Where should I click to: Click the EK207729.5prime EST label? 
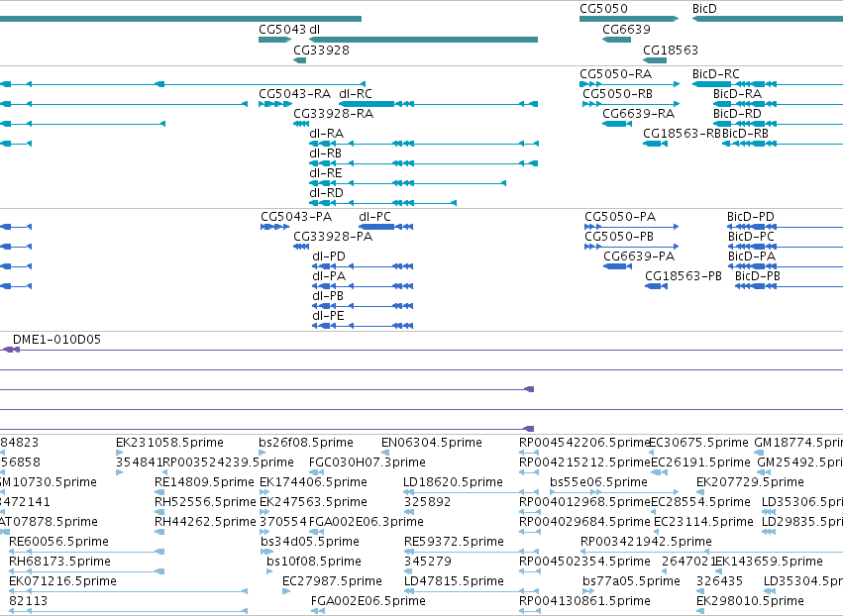(x=750, y=482)
